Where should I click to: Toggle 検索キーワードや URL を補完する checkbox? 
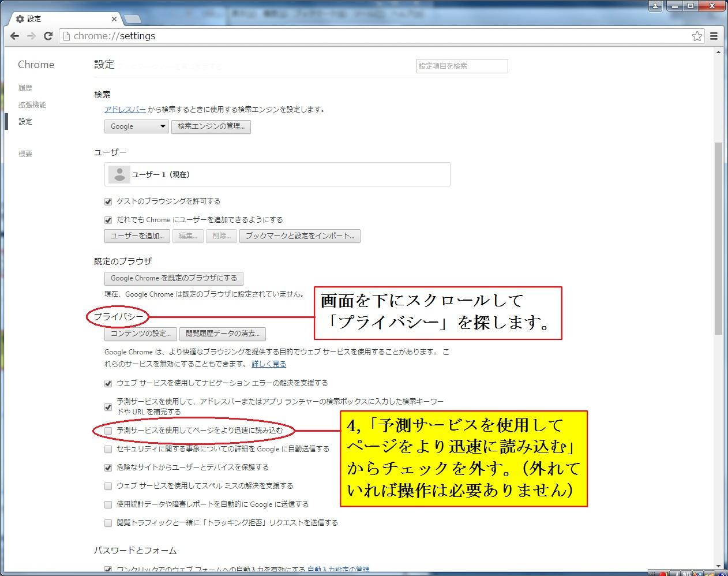[108, 407]
